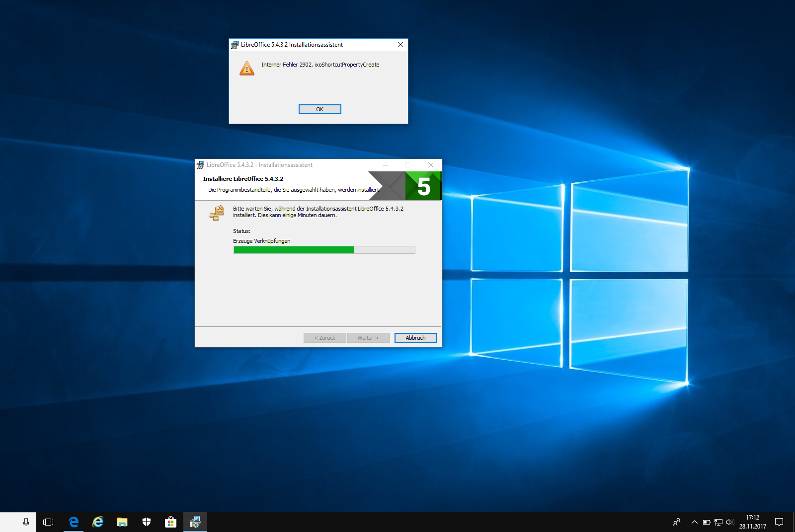Click Abbruch to cancel the installation

coord(415,338)
